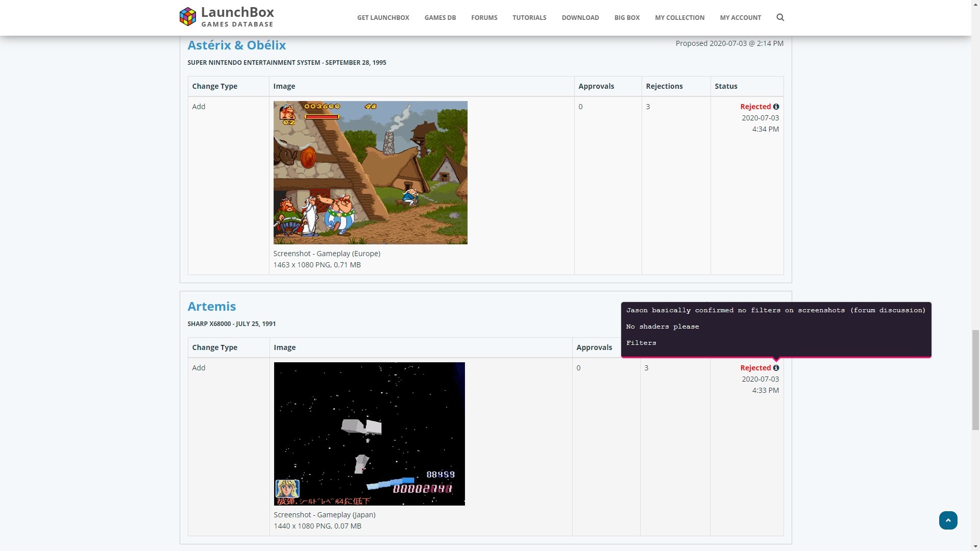Click Status column header in Astérix table
This screenshot has height=551, width=980.
click(x=726, y=86)
